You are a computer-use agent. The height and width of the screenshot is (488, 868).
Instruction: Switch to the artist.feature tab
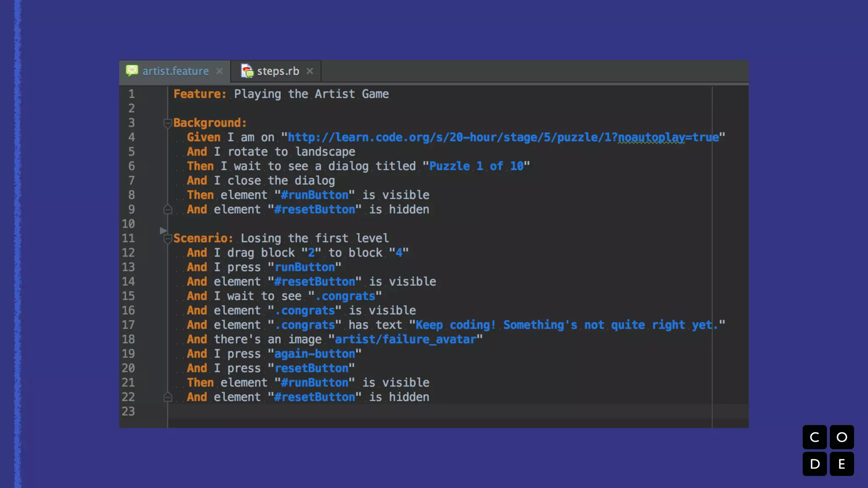click(175, 71)
